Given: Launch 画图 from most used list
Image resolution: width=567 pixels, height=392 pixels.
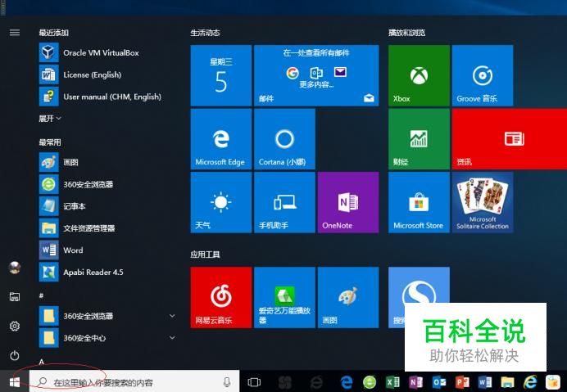Looking at the screenshot, I should pyautogui.click(x=107, y=162).
